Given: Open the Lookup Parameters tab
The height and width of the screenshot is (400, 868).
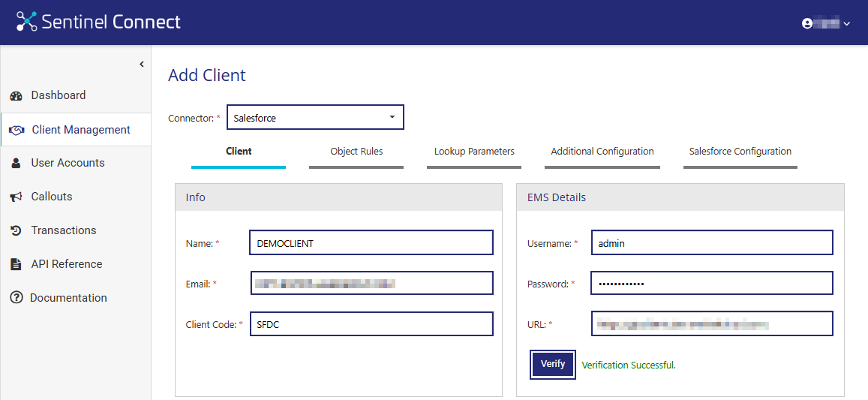Looking at the screenshot, I should (x=474, y=152).
